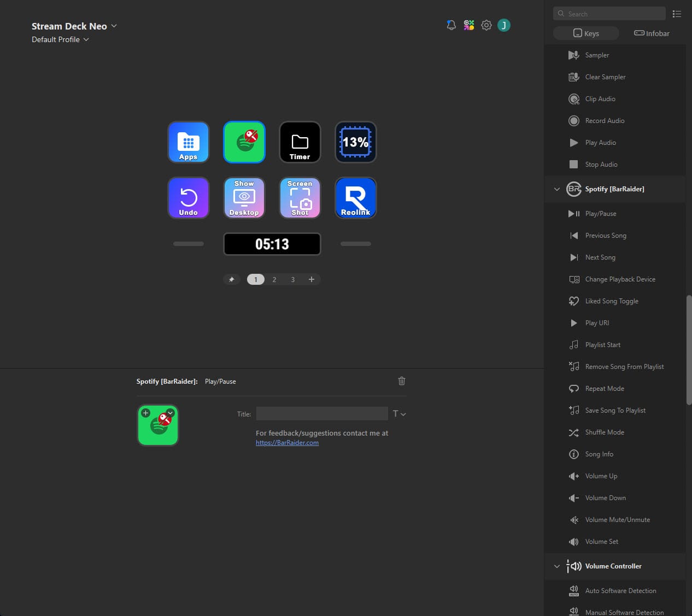Image resolution: width=692 pixels, height=616 pixels.
Task: Click the Apps folder key
Action: [x=188, y=142]
